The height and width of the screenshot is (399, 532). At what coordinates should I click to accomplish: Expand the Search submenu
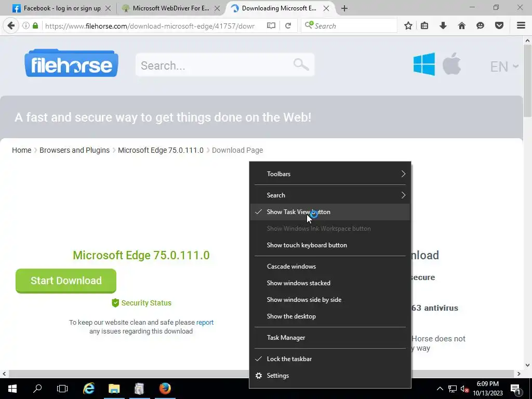(x=330, y=195)
